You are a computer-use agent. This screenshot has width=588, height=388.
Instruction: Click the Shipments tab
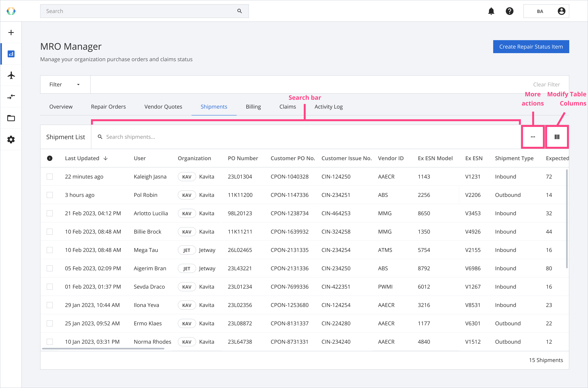click(x=214, y=107)
